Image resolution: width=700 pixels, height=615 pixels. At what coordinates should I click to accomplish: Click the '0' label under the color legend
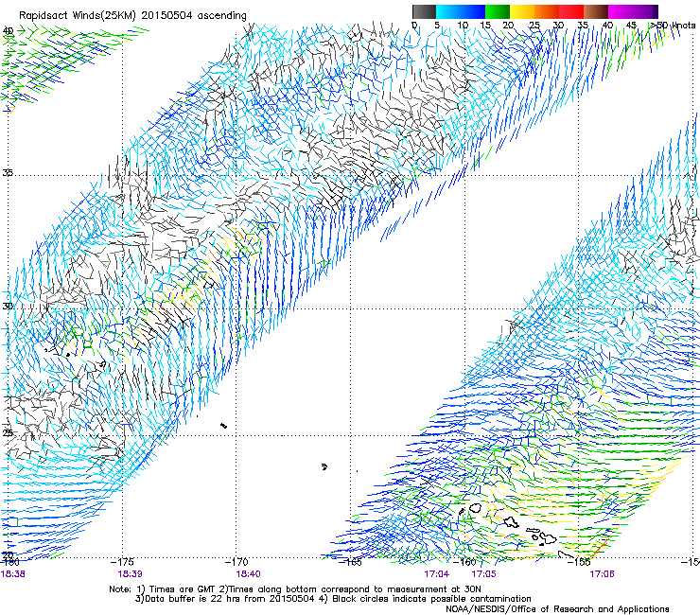coord(414,26)
